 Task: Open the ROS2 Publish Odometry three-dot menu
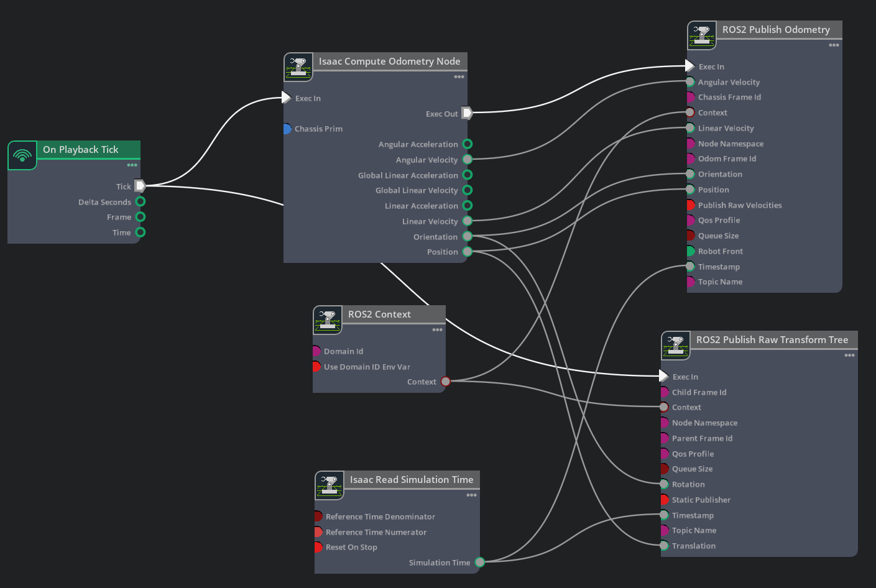[834, 45]
